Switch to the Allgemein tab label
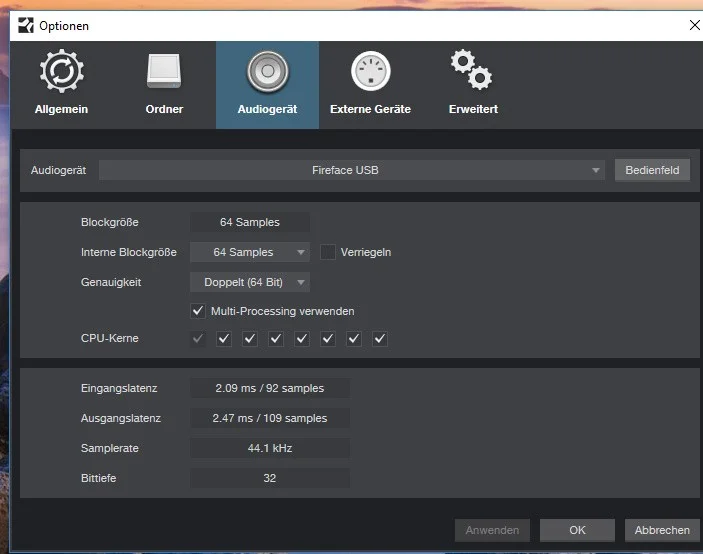 click(x=61, y=109)
